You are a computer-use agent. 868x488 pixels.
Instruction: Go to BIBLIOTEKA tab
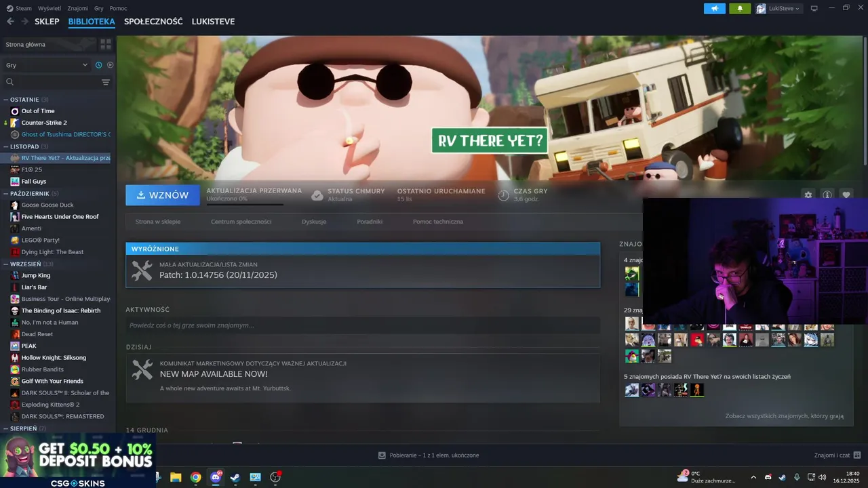pyautogui.click(x=92, y=22)
